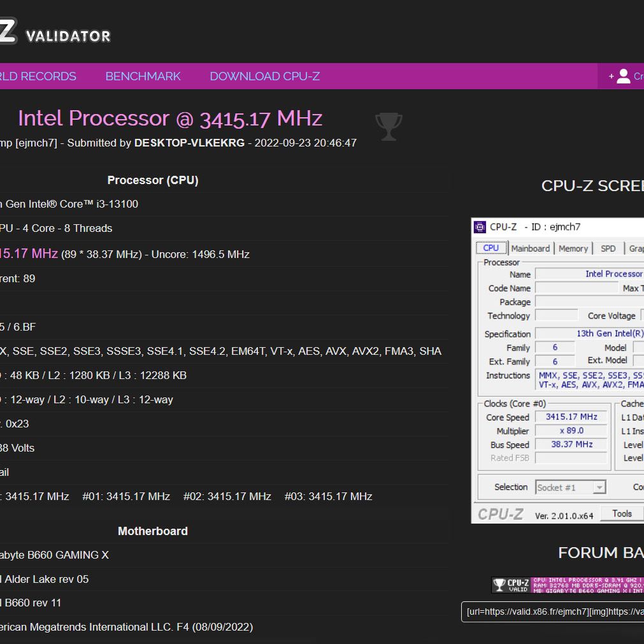The width and height of the screenshot is (644, 644).
Task: Click the #03: 3415.17 MHz core clock
Action: click(328, 497)
